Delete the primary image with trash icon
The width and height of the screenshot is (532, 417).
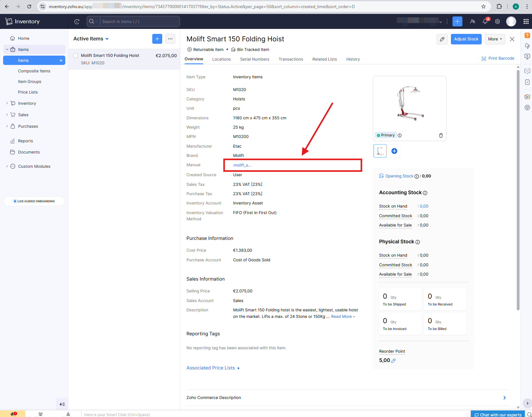[x=441, y=135]
